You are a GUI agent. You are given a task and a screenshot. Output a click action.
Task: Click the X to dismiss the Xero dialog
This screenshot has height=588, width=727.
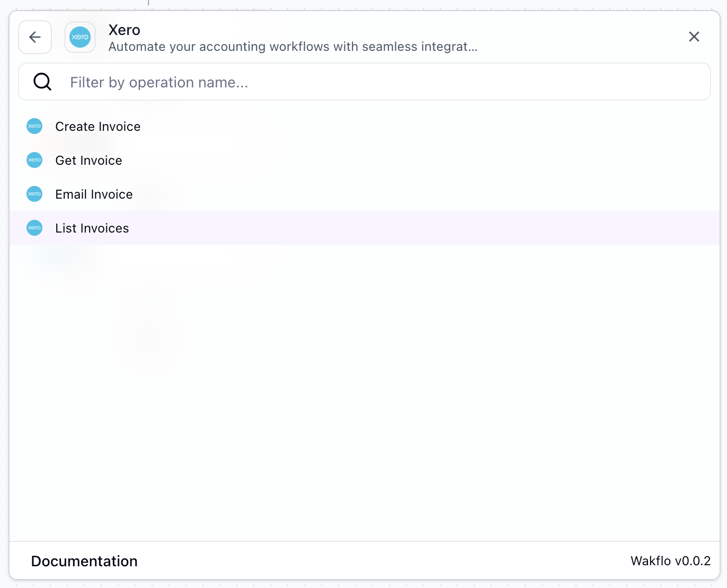(x=694, y=37)
